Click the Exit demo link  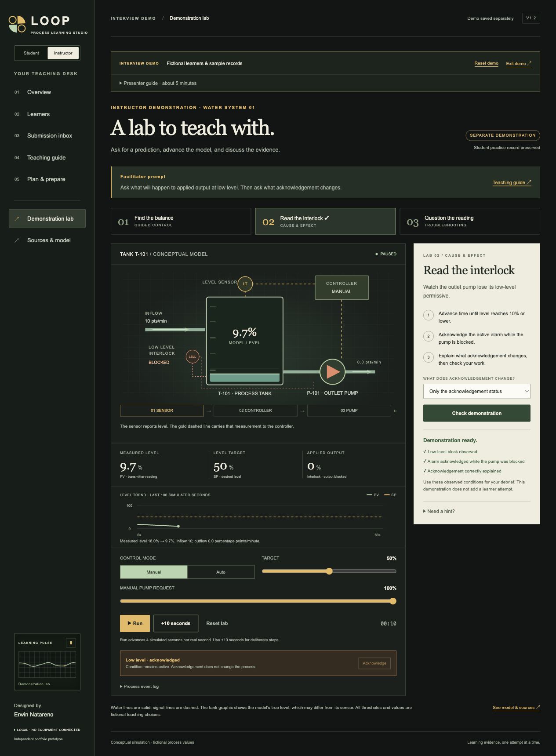pyautogui.click(x=519, y=64)
